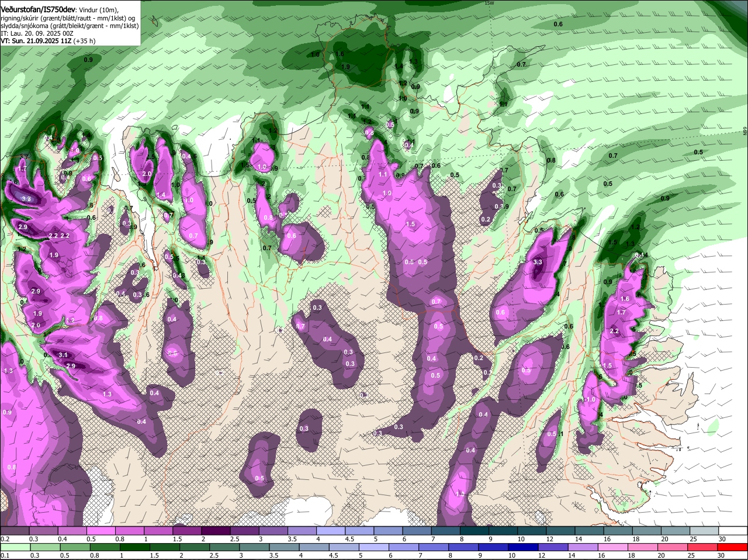Pick the snow legend swatch between 4 and 4.5

point(331,530)
